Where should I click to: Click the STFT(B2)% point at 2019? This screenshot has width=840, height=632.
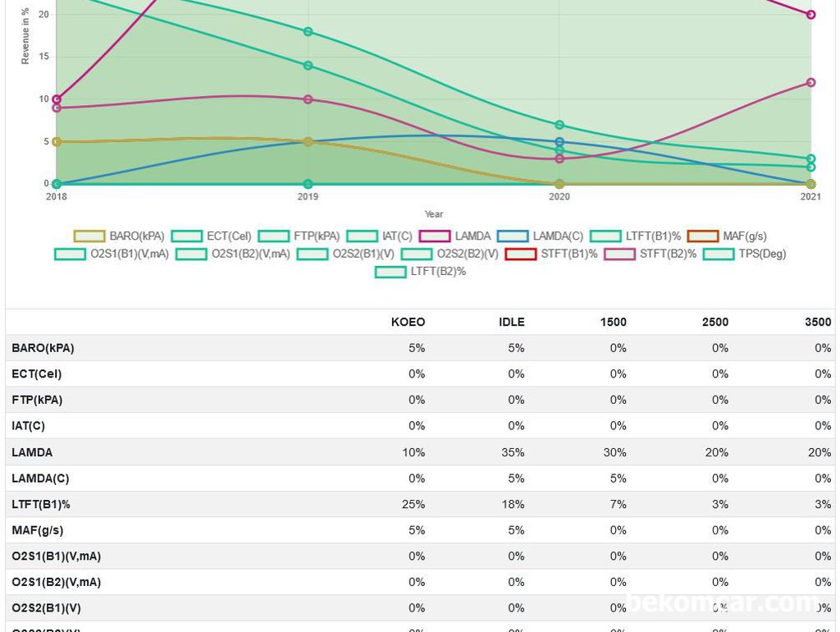[308, 99]
